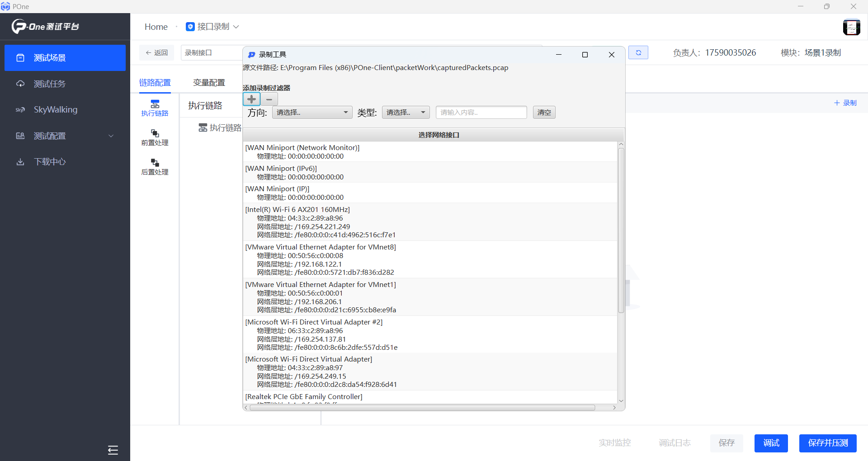This screenshot has height=461, width=868.
Task: Expand the 类型 dropdown
Action: click(x=406, y=113)
